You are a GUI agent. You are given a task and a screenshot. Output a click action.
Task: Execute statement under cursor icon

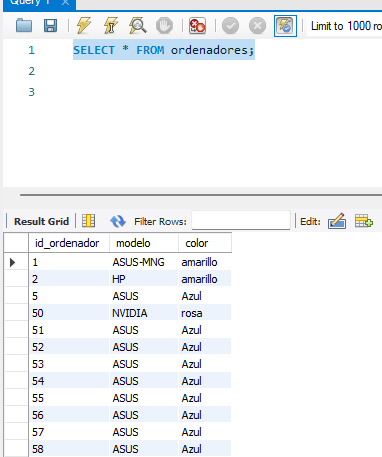[x=111, y=26]
